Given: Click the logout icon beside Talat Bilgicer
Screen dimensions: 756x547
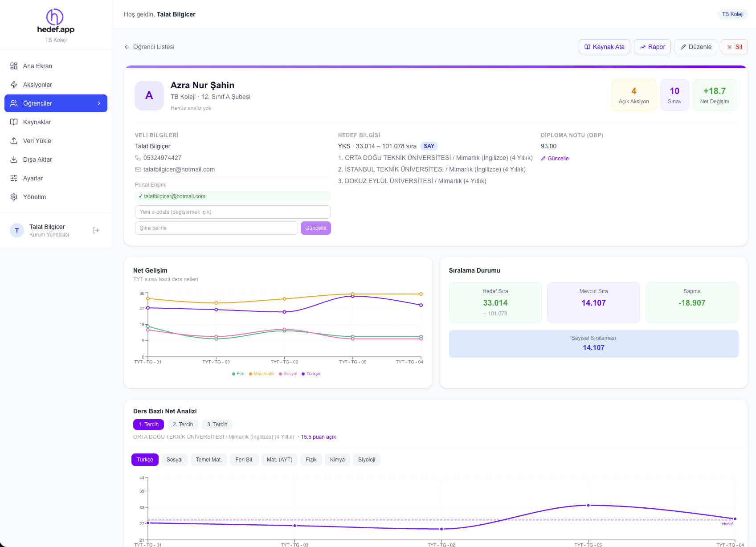Looking at the screenshot, I should [96, 230].
